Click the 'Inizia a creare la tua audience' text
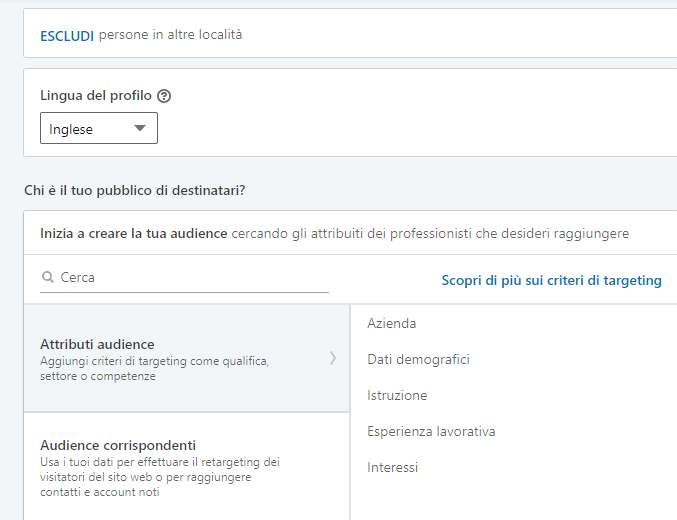The width and height of the screenshot is (677, 520). (x=133, y=233)
